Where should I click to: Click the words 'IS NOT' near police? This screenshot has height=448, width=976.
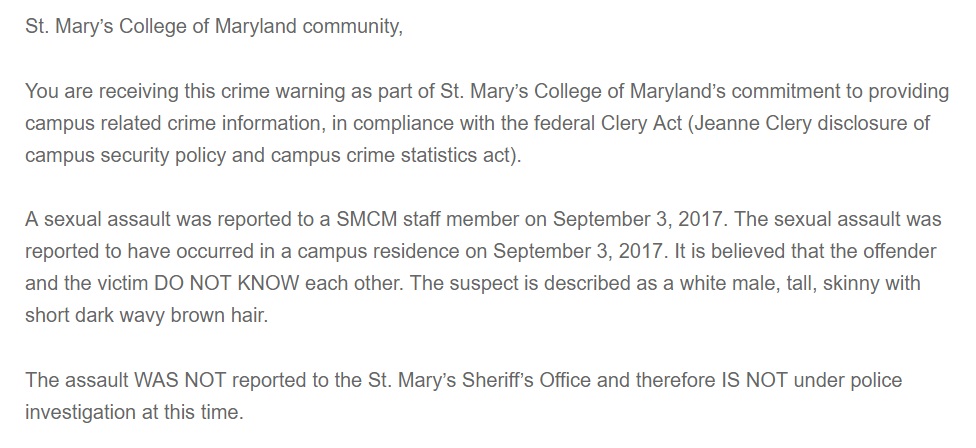[755, 380]
